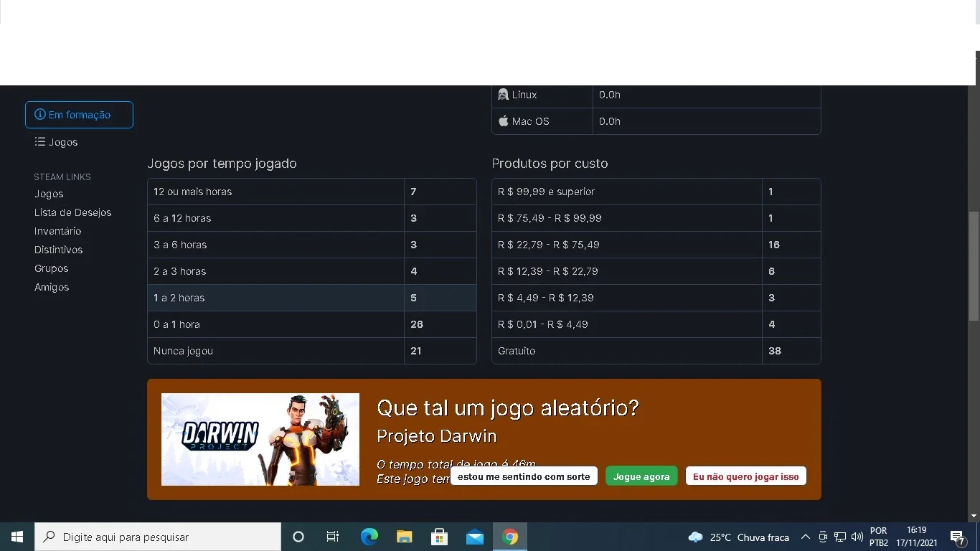This screenshot has height=551, width=980.
Task: Click the R $ 75,49 - R $ 99,99 row
Action: (656, 218)
